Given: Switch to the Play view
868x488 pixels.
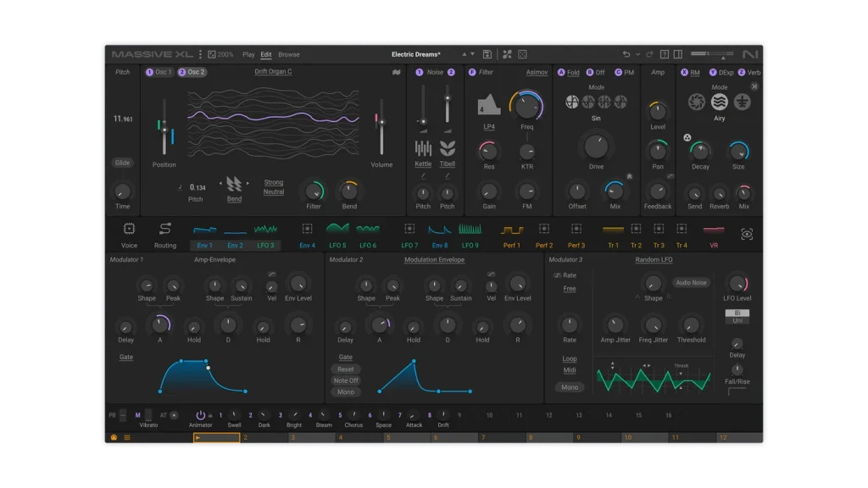Looking at the screenshot, I should pyautogui.click(x=248, y=55).
